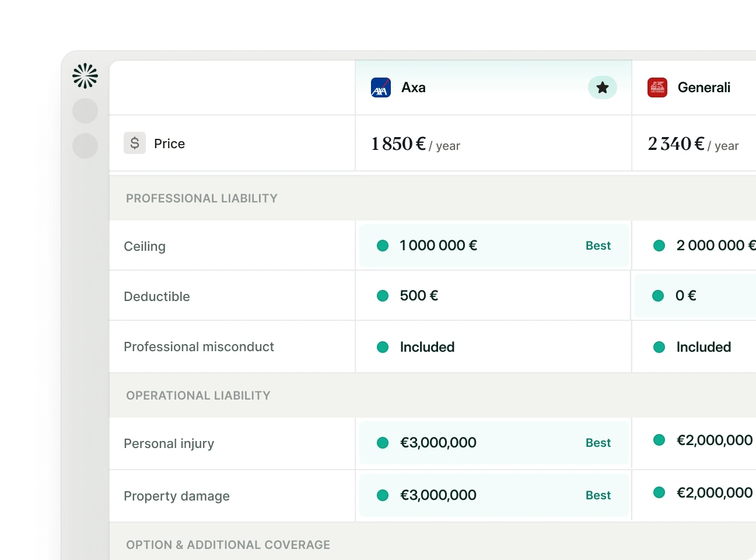Click green dot beside Axa Property damage amount

click(383, 495)
